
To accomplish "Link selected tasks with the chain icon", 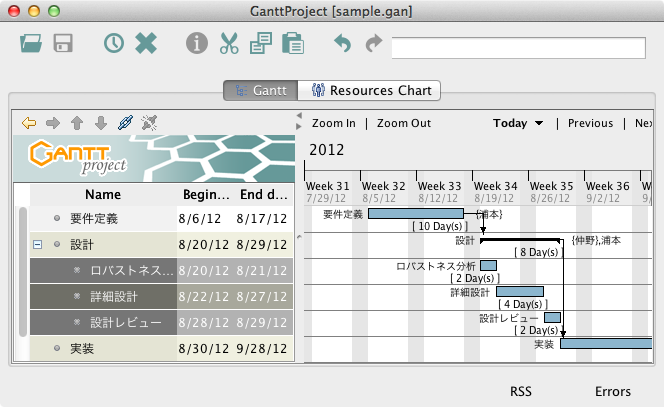I will pos(125,123).
